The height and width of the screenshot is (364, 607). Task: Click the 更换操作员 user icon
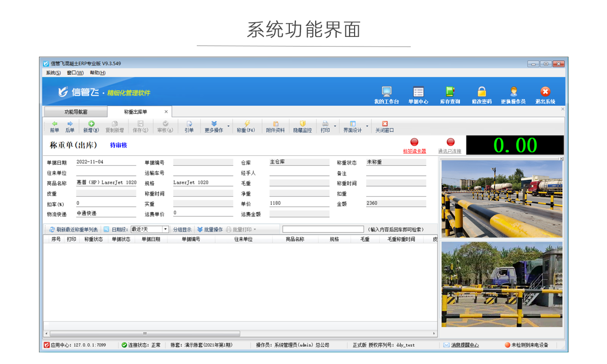coord(513,92)
